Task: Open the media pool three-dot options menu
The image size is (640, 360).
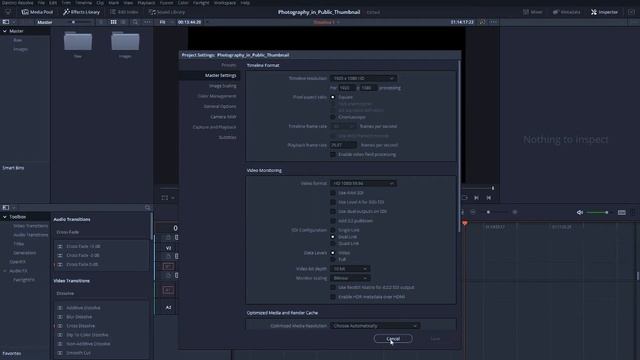Action: [147, 22]
